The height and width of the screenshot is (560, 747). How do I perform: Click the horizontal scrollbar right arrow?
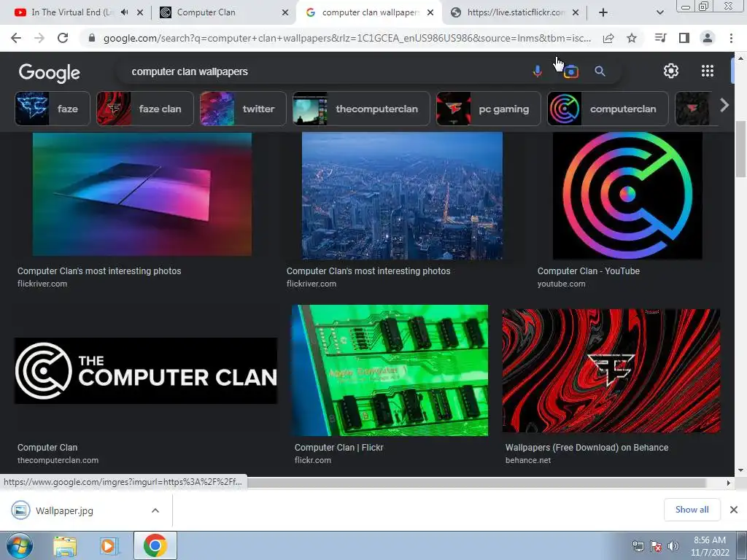coord(728,483)
